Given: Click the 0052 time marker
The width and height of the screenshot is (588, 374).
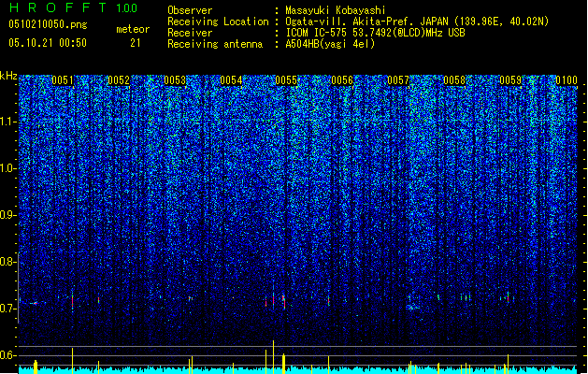Looking at the screenshot, I should tap(119, 80).
